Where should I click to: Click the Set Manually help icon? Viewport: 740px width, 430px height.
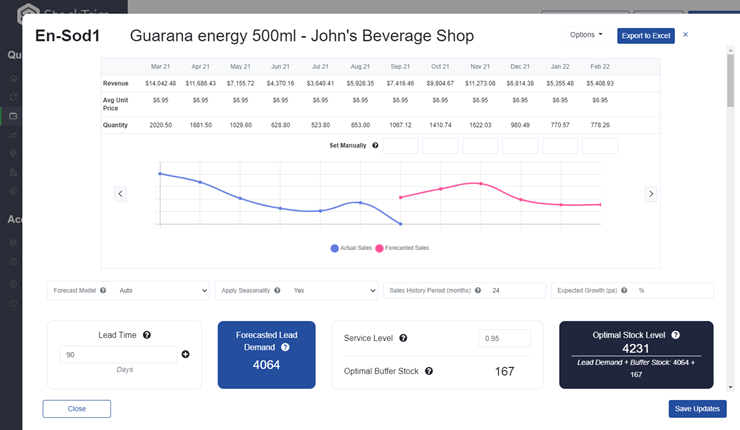click(375, 145)
